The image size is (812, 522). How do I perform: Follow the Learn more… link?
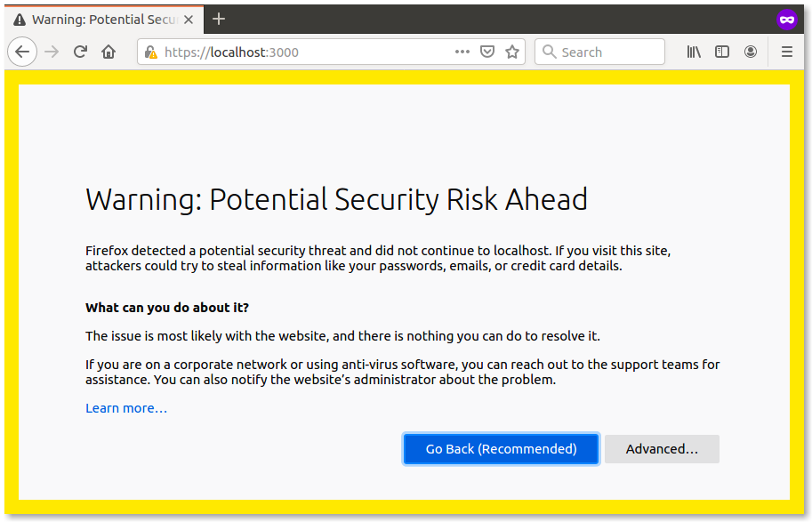tap(126, 408)
